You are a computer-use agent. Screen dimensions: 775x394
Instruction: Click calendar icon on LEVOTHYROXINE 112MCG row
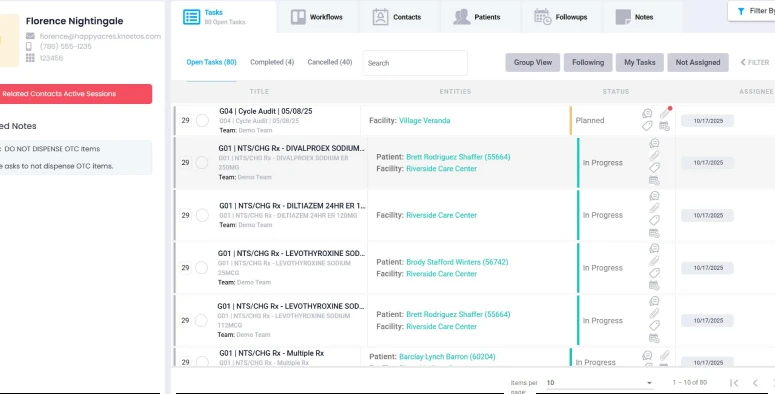pyautogui.click(x=654, y=338)
